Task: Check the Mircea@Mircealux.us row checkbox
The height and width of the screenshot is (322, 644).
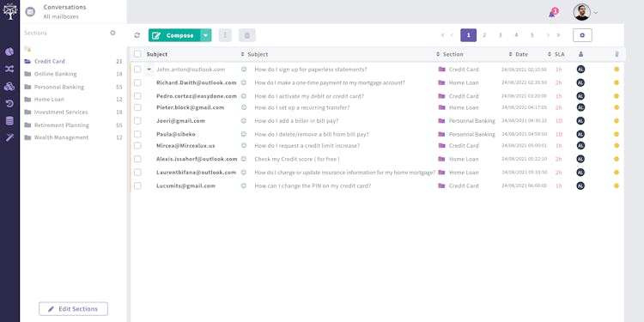Action: coord(137,145)
